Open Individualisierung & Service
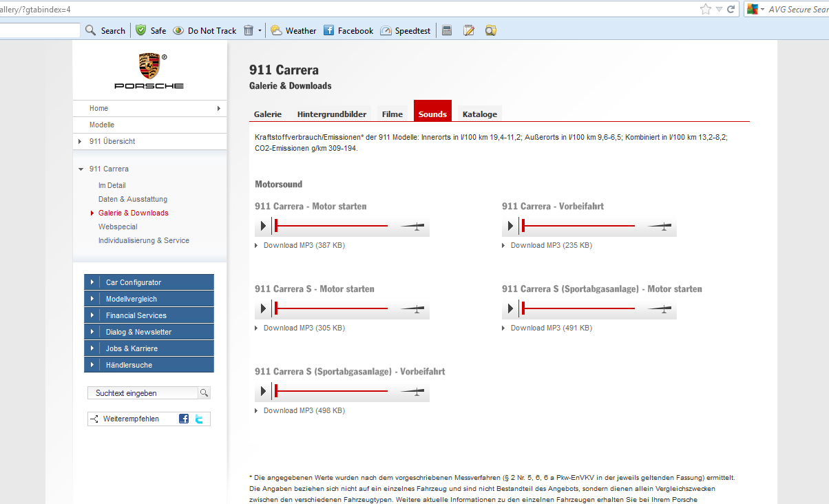829x504 pixels. pyautogui.click(x=144, y=240)
